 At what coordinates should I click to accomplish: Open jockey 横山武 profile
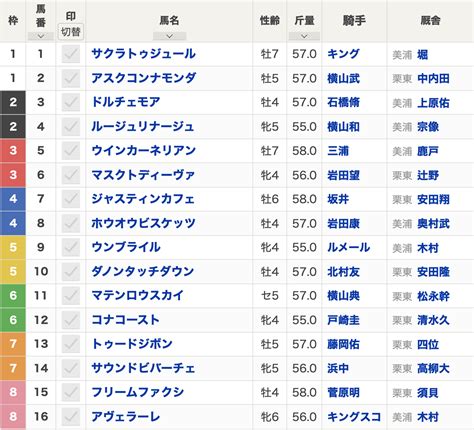343,78
